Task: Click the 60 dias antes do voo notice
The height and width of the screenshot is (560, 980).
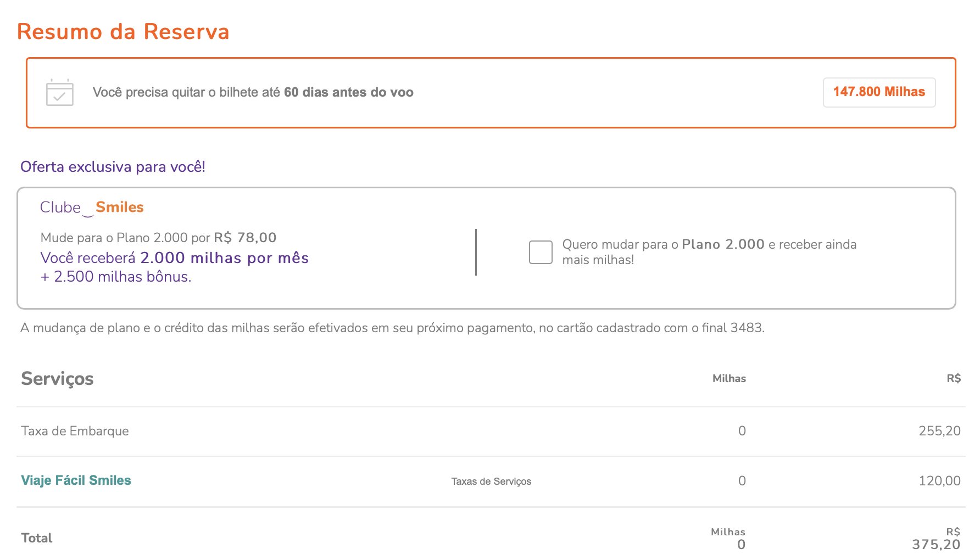Action: 253,92
